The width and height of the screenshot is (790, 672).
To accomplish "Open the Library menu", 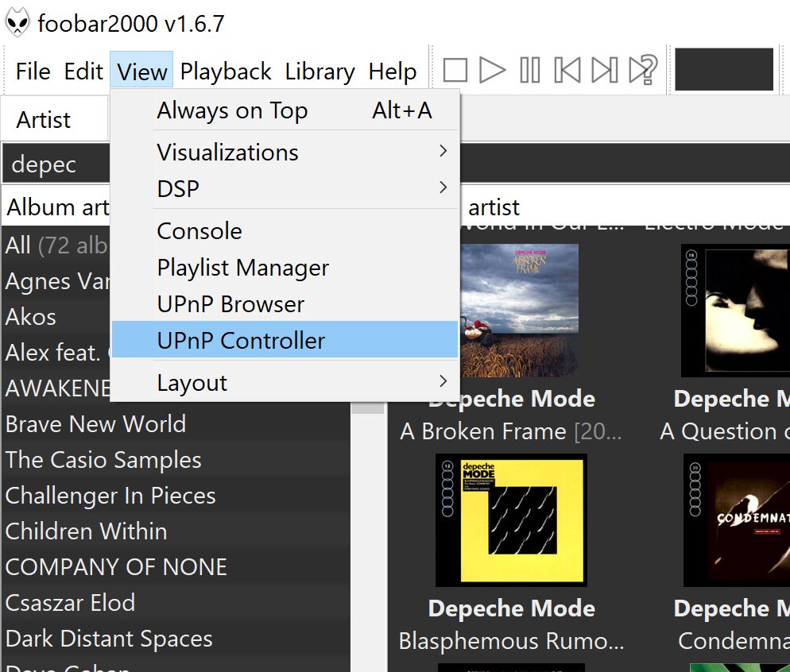I will (320, 71).
